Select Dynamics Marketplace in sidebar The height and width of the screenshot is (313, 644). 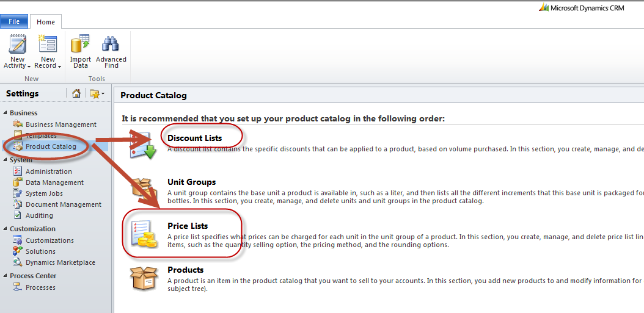tap(60, 262)
